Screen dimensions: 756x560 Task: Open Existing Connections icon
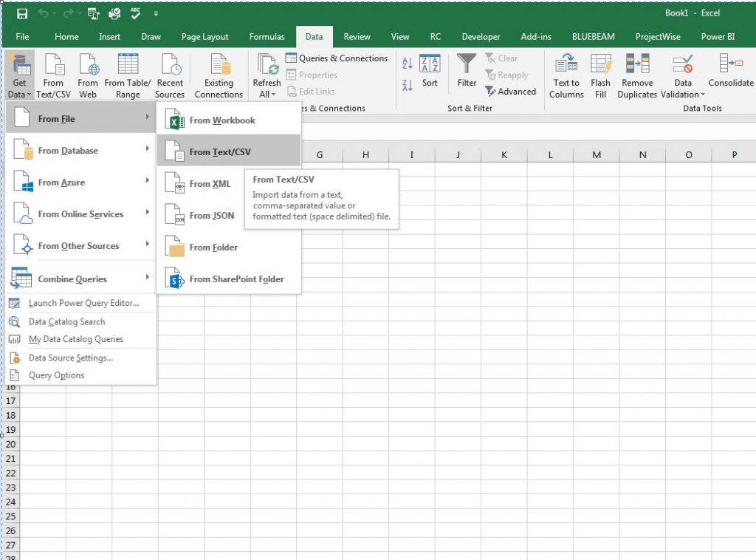219,75
